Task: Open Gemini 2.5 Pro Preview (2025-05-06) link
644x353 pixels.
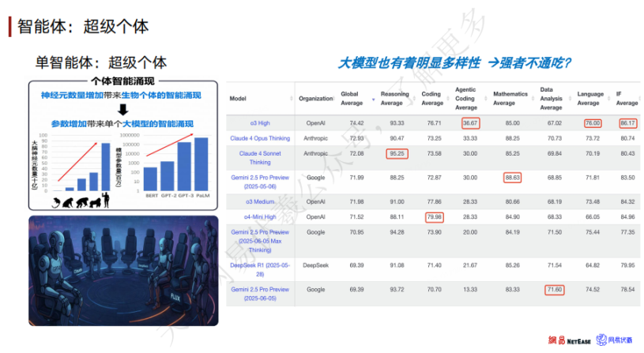Action: tap(260, 182)
